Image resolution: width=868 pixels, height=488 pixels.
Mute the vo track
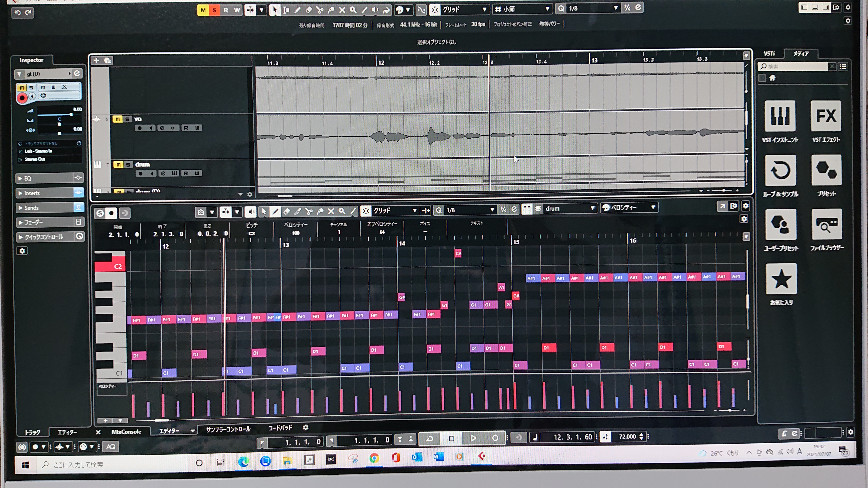pos(117,119)
